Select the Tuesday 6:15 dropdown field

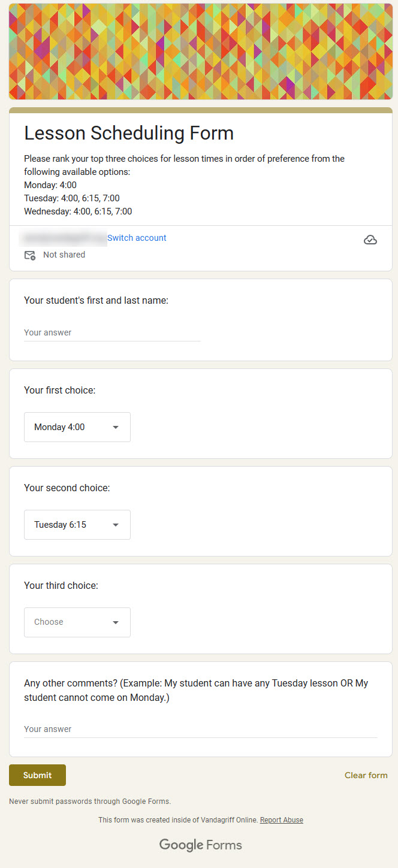click(77, 525)
